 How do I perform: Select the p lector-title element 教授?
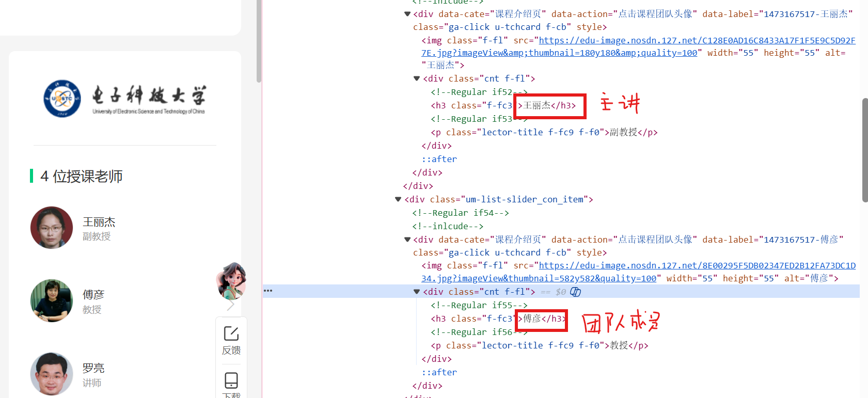[540, 345]
